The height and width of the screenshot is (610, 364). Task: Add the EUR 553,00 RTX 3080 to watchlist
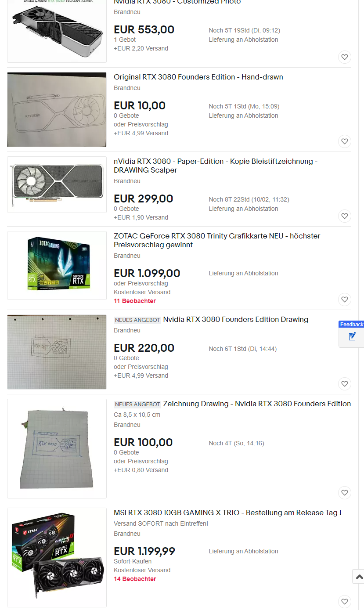(345, 57)
